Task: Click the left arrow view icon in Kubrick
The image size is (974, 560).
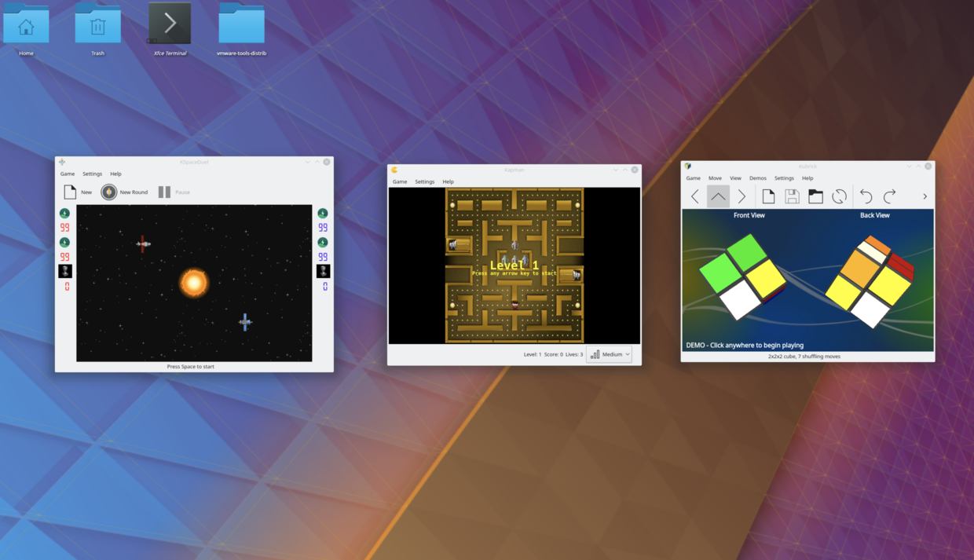Action: (x=694, y=196)
